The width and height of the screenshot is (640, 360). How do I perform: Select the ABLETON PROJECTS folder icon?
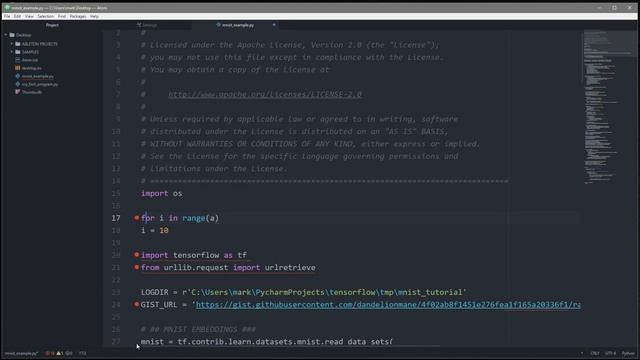pyautogui.click(x=18, y=44)
